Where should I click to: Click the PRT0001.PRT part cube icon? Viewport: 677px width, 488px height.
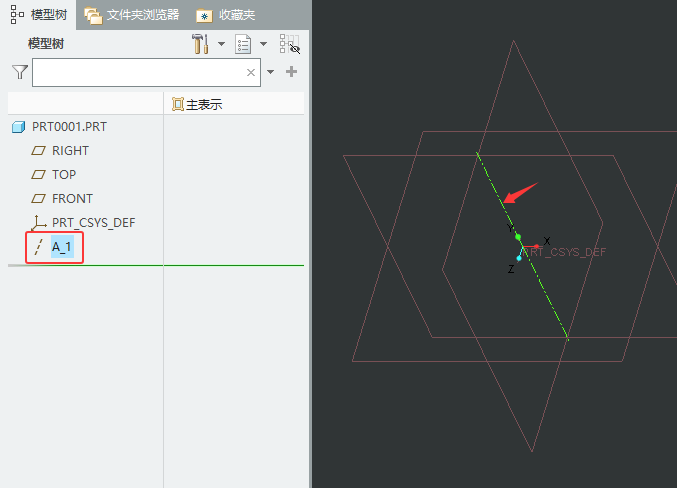[18, 127]
